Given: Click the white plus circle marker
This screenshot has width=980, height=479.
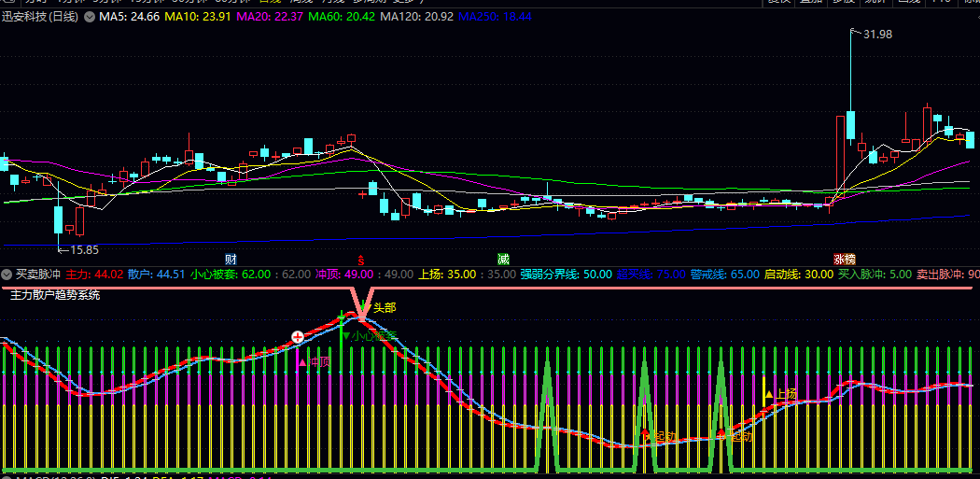Looking at the screenshot, I should (x=298, y=337).
